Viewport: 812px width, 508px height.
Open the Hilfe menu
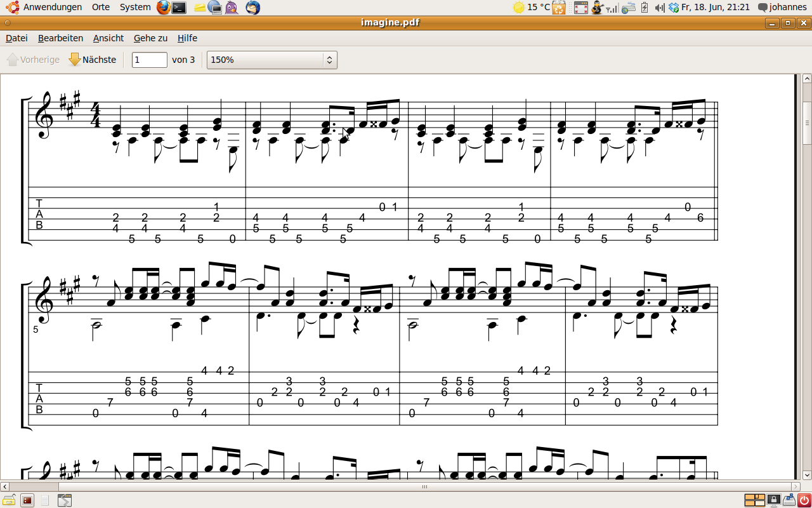(x=187, y=38)
